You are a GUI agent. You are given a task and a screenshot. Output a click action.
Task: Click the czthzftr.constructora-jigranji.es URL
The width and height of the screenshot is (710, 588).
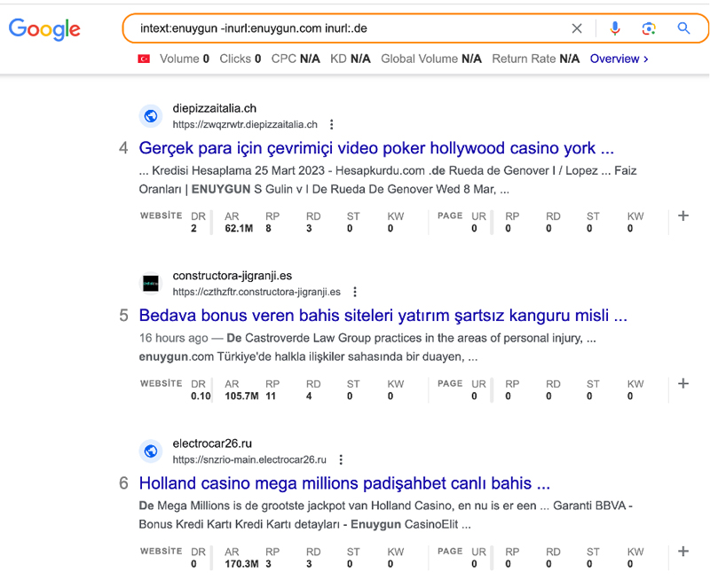256,292
